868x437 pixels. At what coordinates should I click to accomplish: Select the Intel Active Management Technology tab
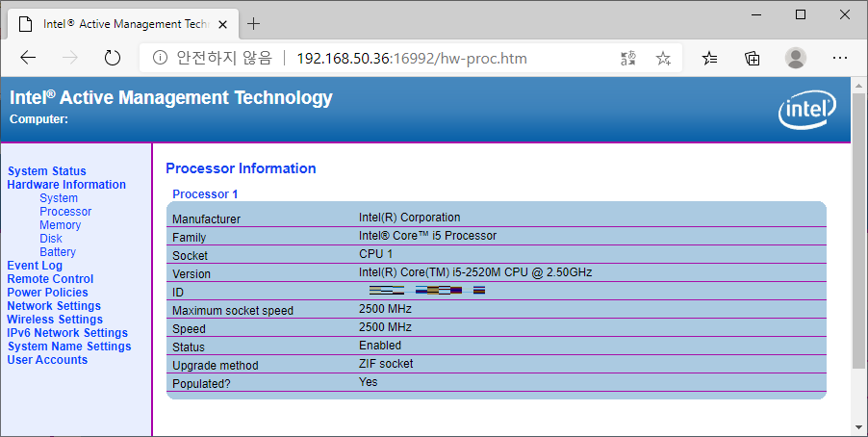click(x=123, y=24)
